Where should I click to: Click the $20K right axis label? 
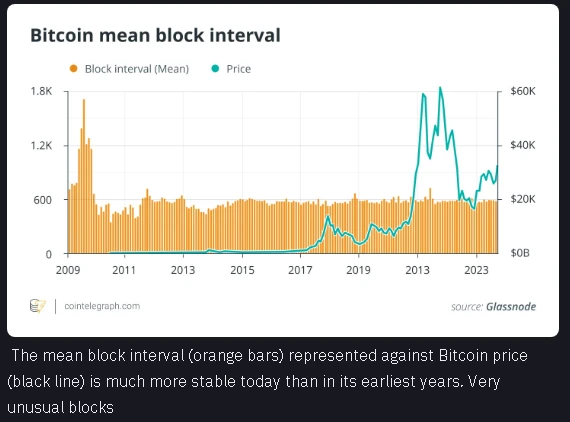523,199
